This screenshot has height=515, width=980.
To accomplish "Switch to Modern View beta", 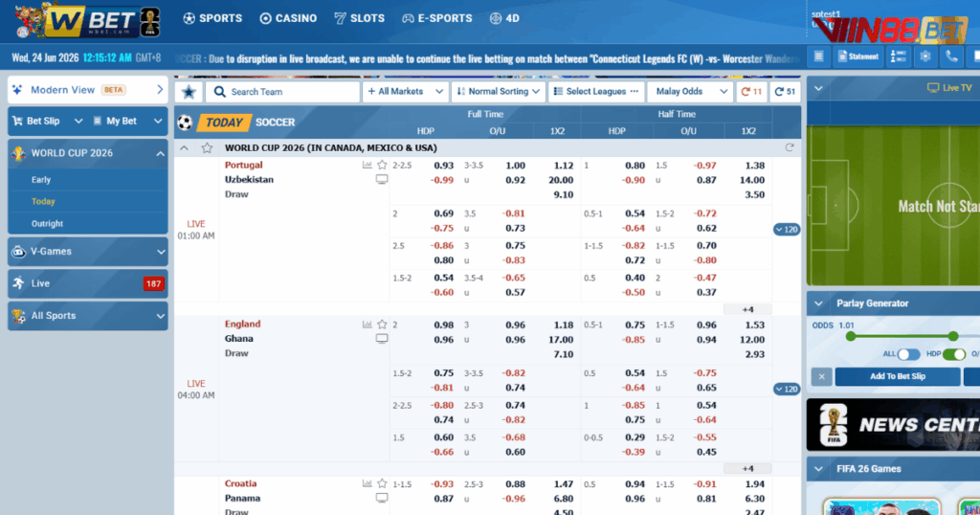I will [87, 90].
